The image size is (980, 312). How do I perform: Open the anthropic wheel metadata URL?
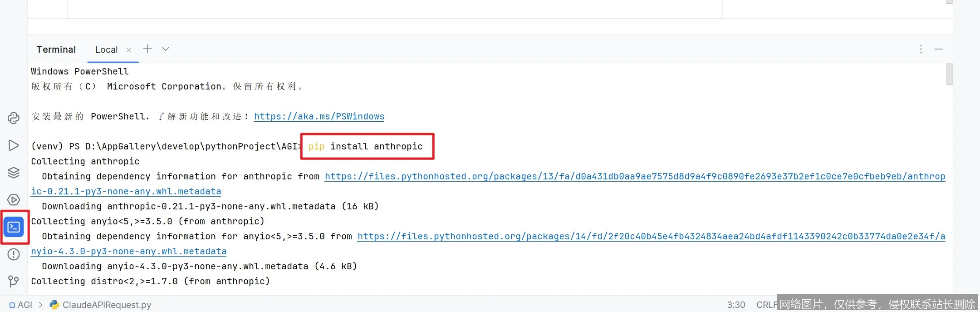pos(635,177)
